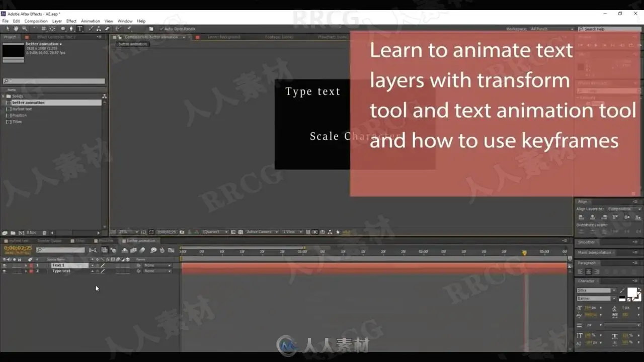Click the Take Snapshot camera icon

182,232
